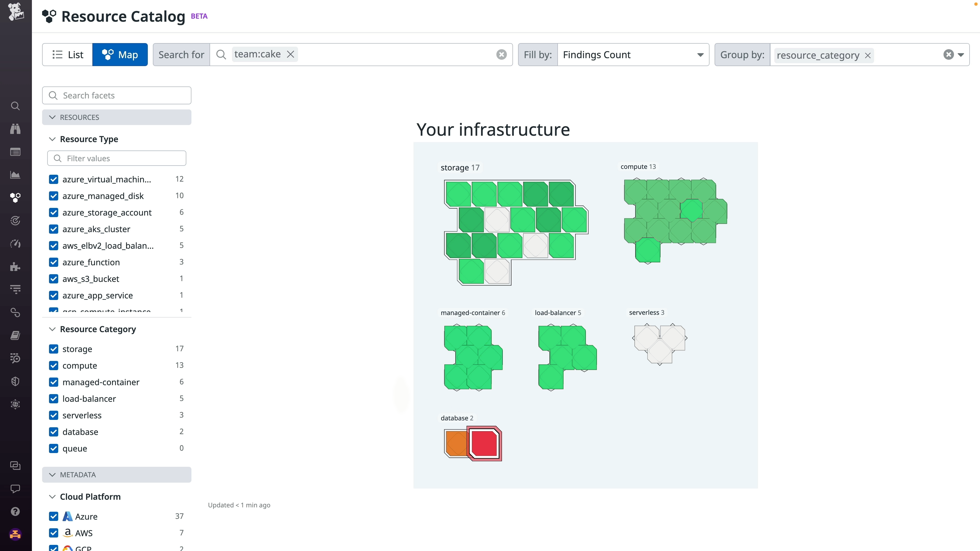Select the Notebooks book icon
Screen dimensions: 980x551
click(x=15, y=335)
